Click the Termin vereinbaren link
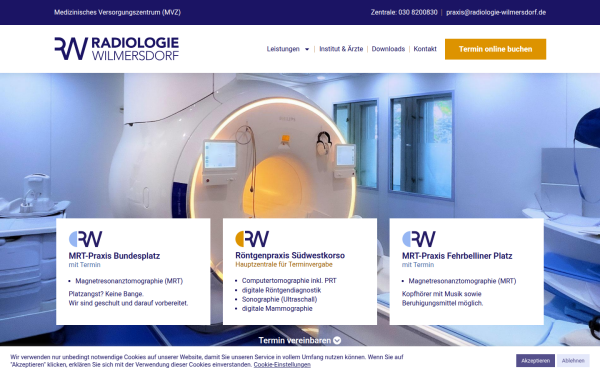Screen dimensions: 600x375 pyautogui.click(x=295, y=340)
